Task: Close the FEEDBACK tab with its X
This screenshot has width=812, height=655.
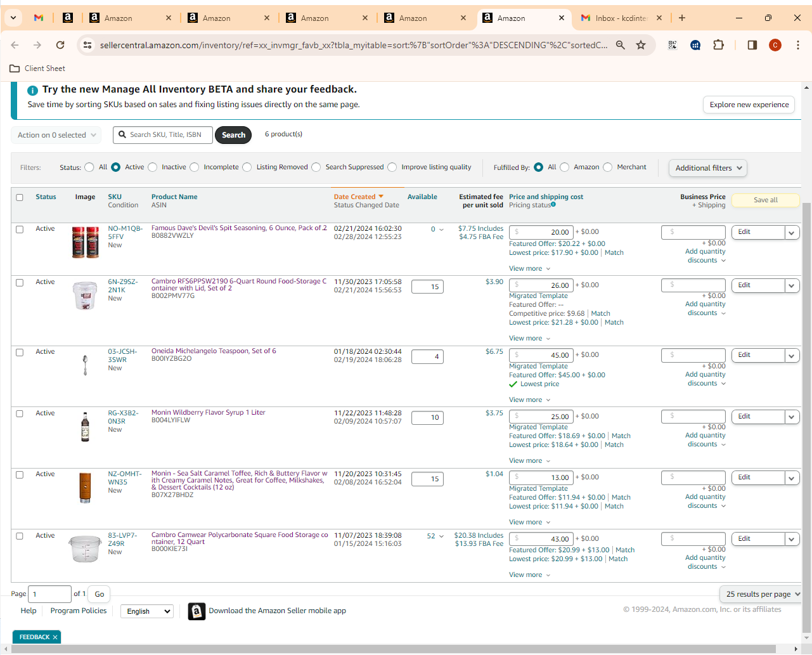Action: (55, 637)
